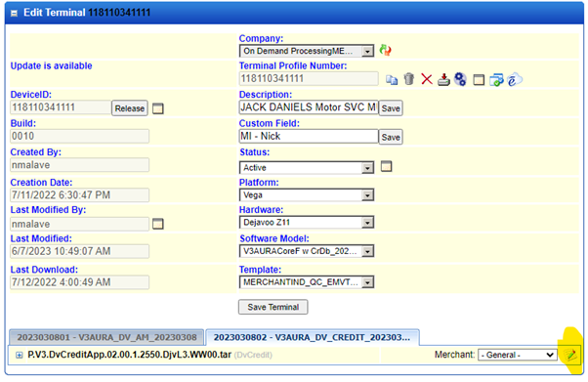Click window icon beside Last Modified By

click(158, 224)
